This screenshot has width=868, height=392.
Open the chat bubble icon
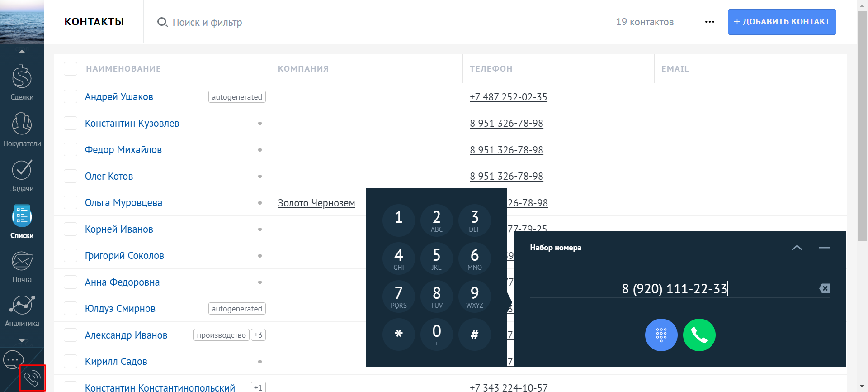tap(13, 360)
